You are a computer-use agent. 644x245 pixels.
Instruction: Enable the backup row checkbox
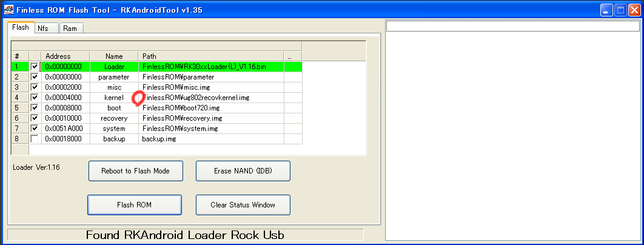[x=35, y=139]
